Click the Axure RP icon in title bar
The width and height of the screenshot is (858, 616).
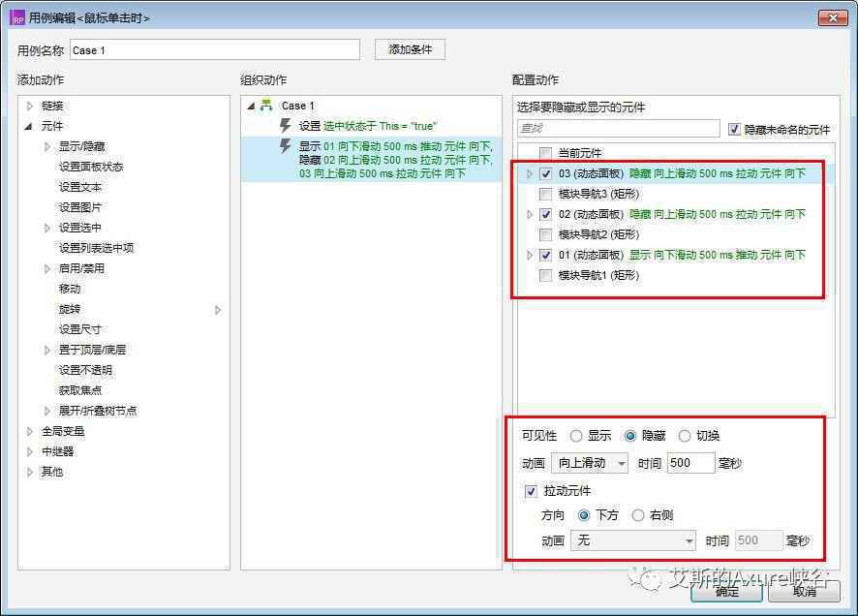[17, 18]
